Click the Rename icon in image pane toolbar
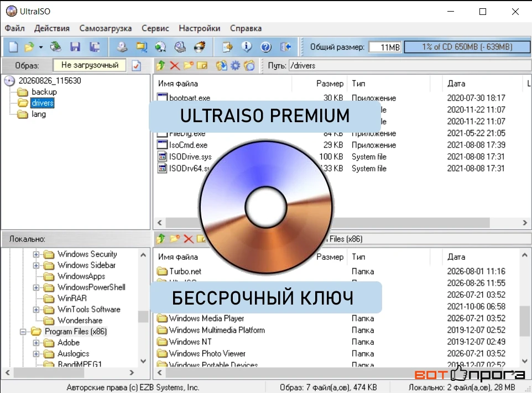Viewport: 532px width, 393px height. [x=202, y=65]
